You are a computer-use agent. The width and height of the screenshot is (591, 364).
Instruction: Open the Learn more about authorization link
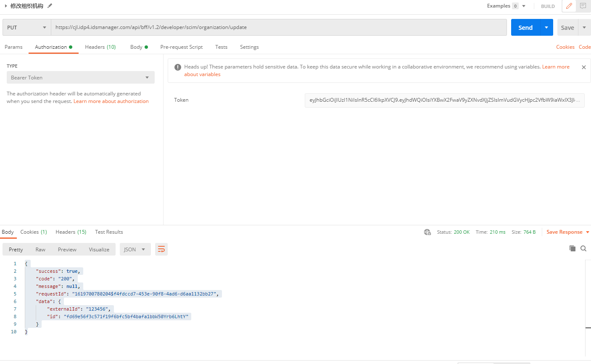click(111, 101)
